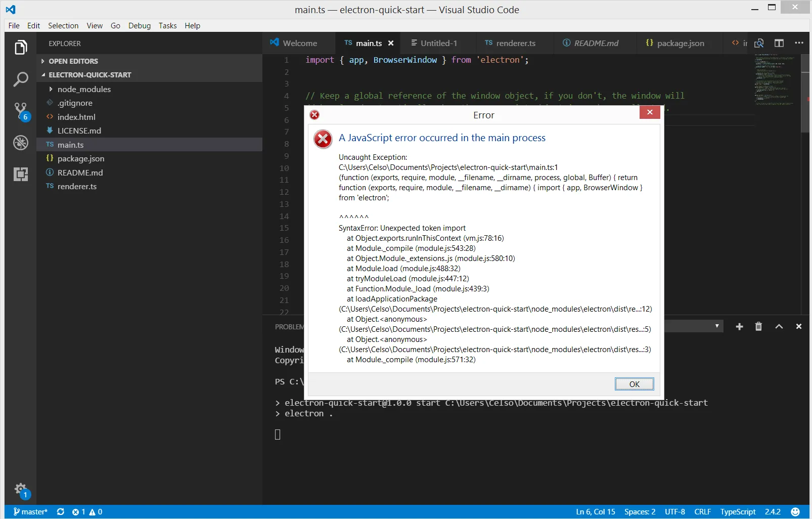Image resolution: width=812 pixels, height=519 pixels.
Task: Switch to the Untitled-1 tab
Action: pos(438,44)
